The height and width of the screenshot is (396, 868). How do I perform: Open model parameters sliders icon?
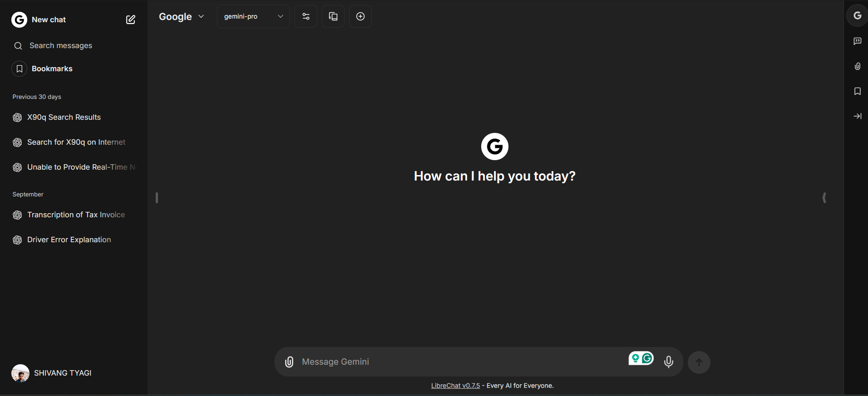click(306, 16)
